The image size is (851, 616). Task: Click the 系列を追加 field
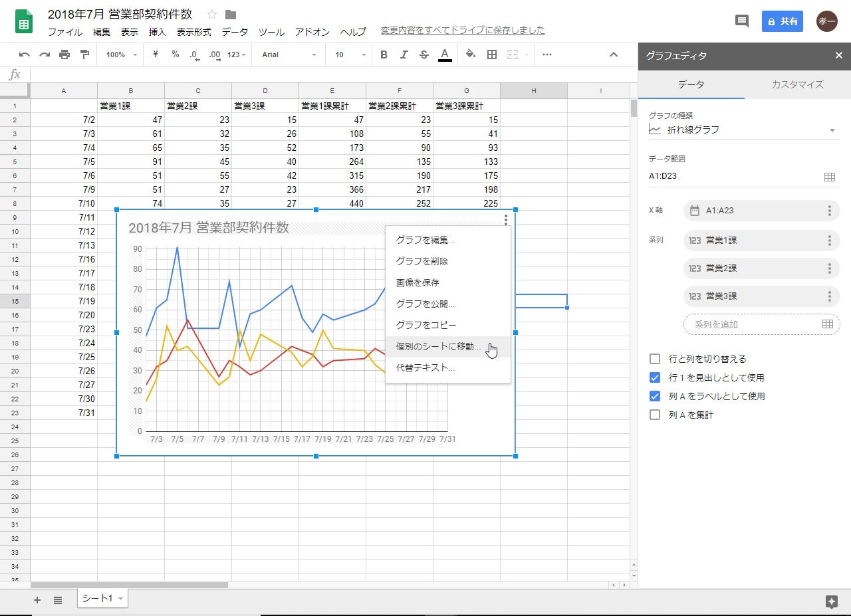pyautogui.click(x=761, y=324)
